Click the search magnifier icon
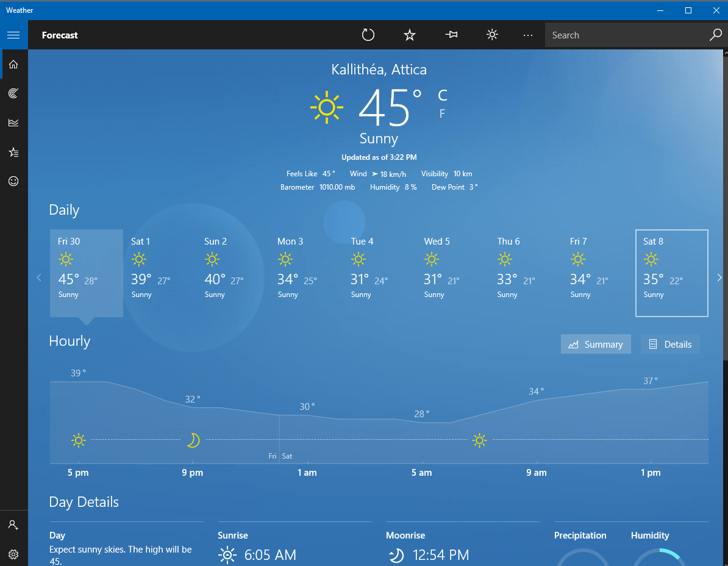 click(715, 35)
